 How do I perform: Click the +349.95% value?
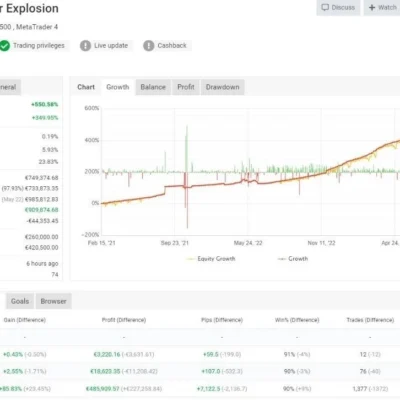[x=45, y=118]
